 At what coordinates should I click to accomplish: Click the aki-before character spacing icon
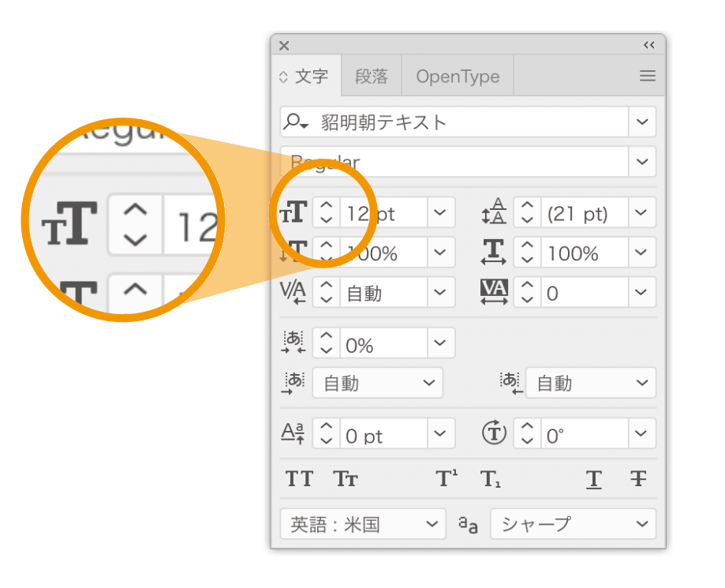coord(293,383)
